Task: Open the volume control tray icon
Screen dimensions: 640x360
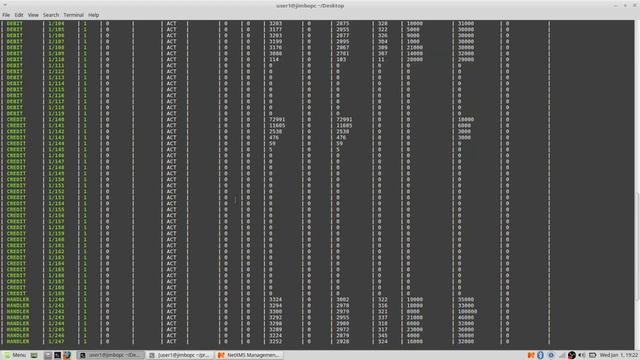Action: [582, 355]
